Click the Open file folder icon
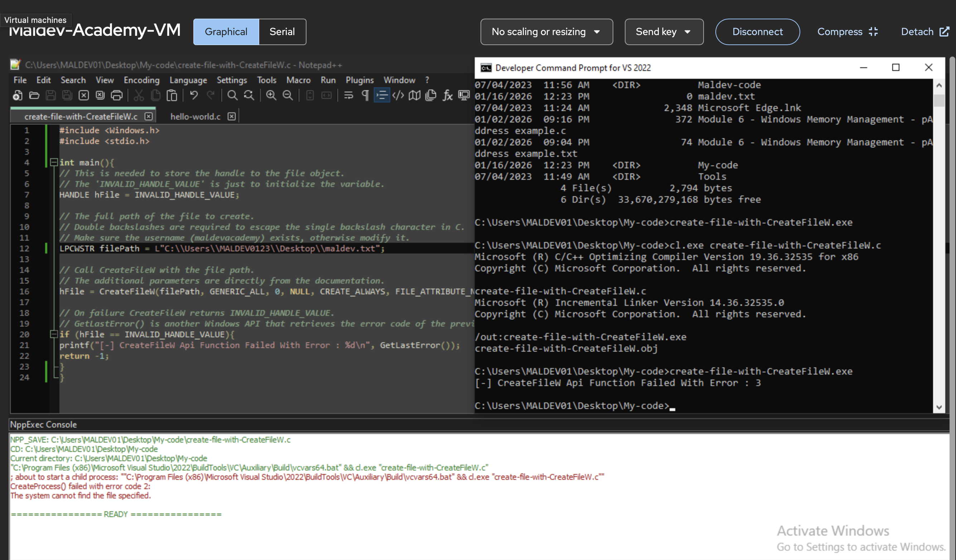 click(34, 95)
